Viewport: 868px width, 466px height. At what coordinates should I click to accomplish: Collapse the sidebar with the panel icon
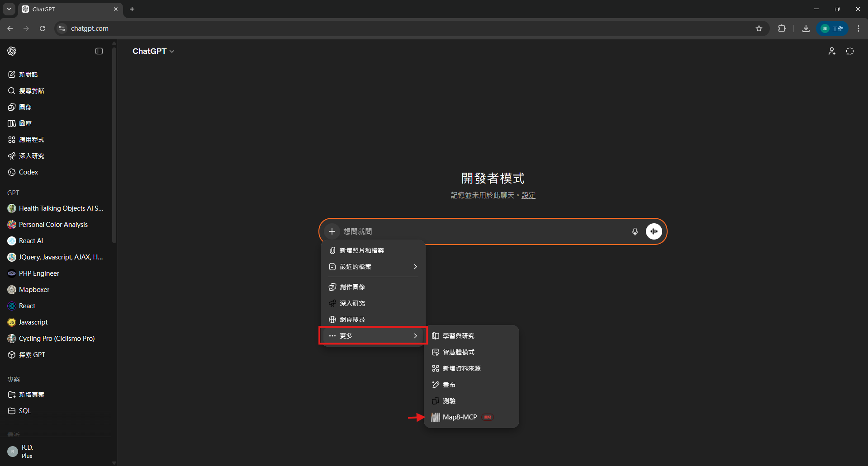tap(99, 51)
